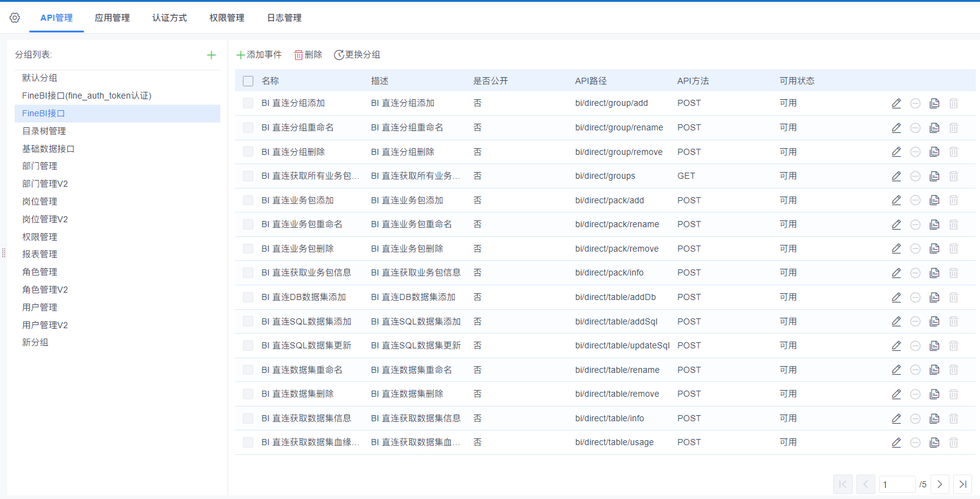Screen dimensions: 980x499
Task: Check the BI 直连业务包重命名 row checkbox
Action: [x=248, y=224]
